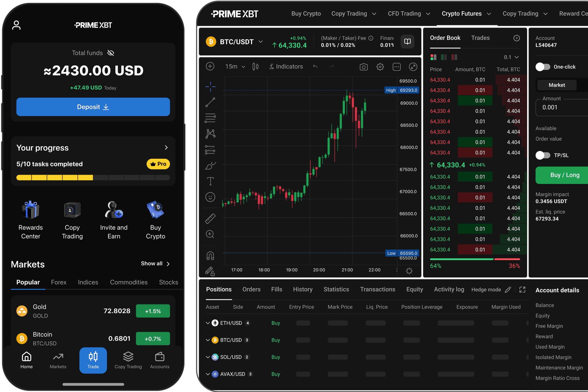The height and width of the screenshot is (392, 588).
Task: Click Show all markets link
Action: (x=155, y=264)
